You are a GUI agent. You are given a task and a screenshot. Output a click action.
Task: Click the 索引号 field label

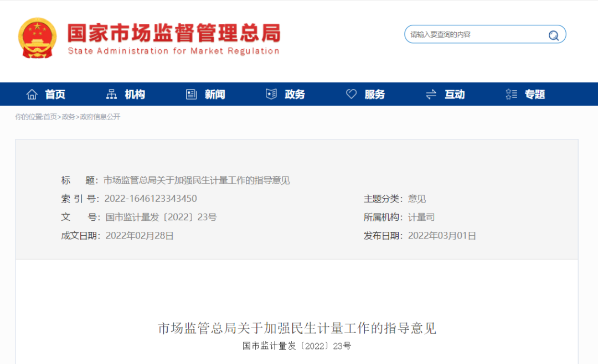[x=80, y=199]
